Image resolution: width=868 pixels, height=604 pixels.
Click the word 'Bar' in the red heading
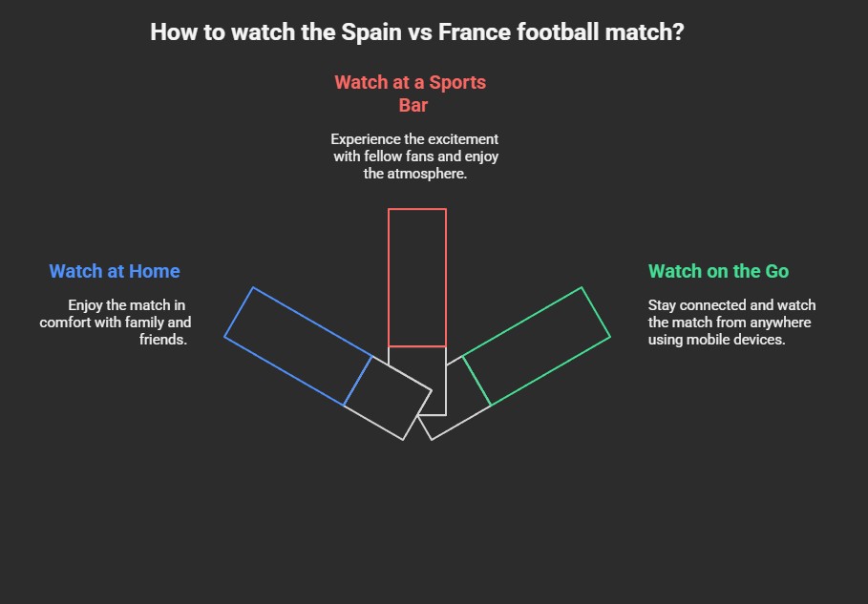tap(413, 105)
